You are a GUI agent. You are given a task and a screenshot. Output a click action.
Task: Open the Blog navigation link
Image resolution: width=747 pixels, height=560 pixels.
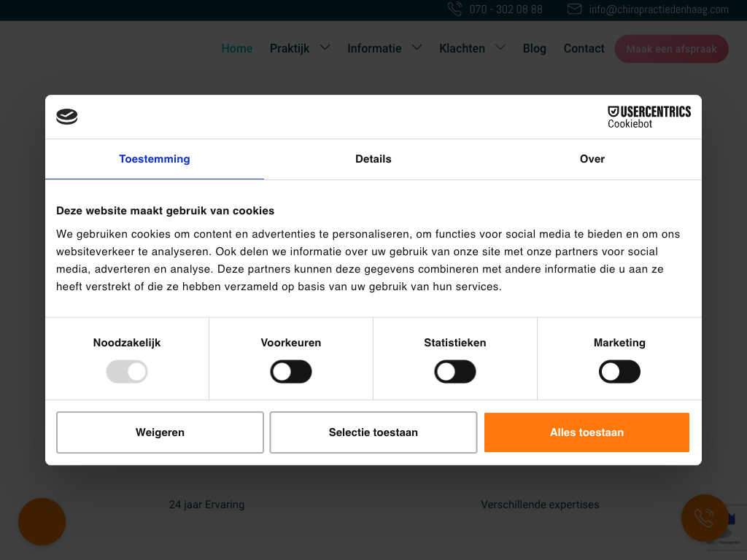535,49
